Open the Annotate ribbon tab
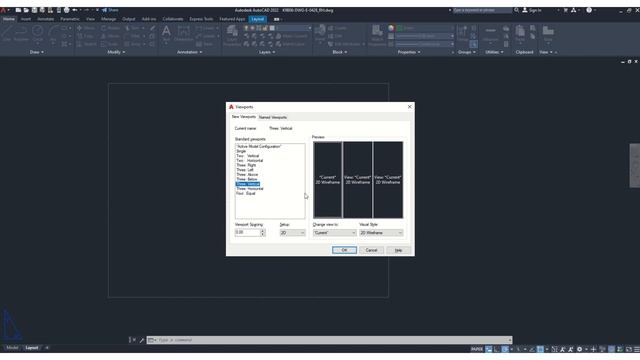This screenshot has width=640, height=360. [x=45, y=19]
